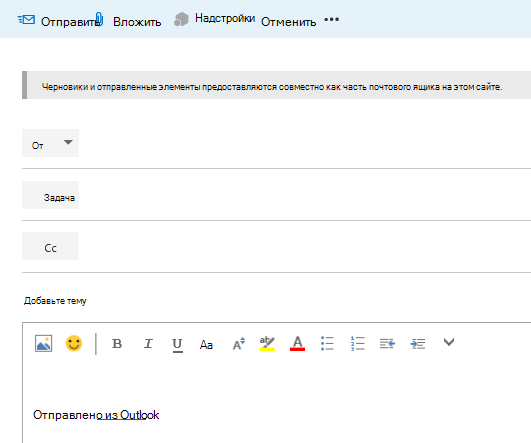Click the paperclip attach icon
This screenshot has width=531, height=443.
tap(99, 19)
